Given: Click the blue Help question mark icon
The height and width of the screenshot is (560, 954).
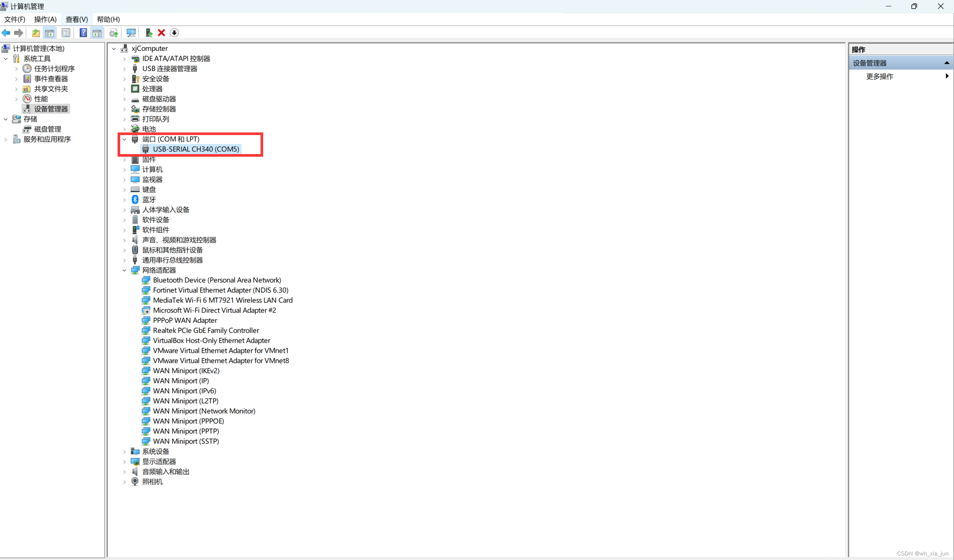Looking at the screenshot, I should [x=83, y=33].
